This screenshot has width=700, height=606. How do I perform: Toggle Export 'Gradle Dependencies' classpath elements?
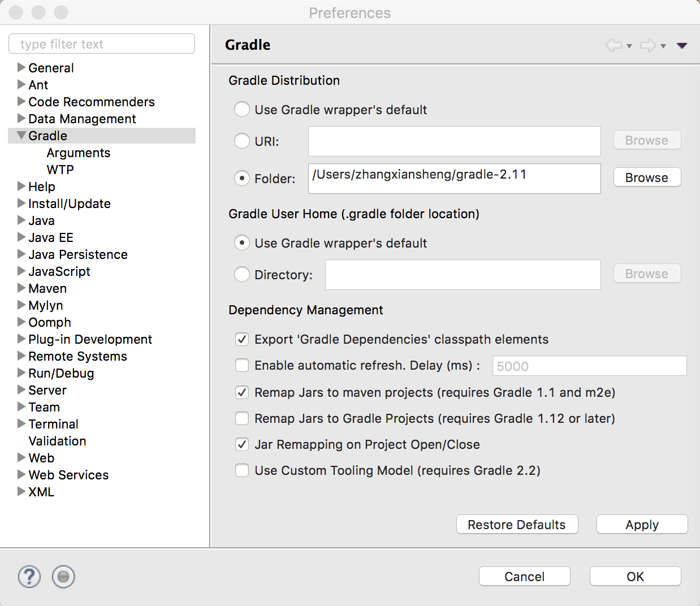[x=242, y=339]
